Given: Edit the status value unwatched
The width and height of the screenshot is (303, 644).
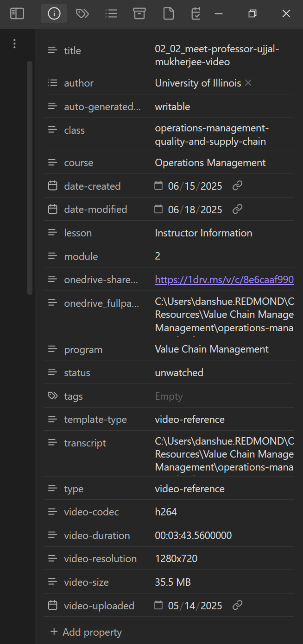Looking at the screenshot, I should [x=179, y=372].
